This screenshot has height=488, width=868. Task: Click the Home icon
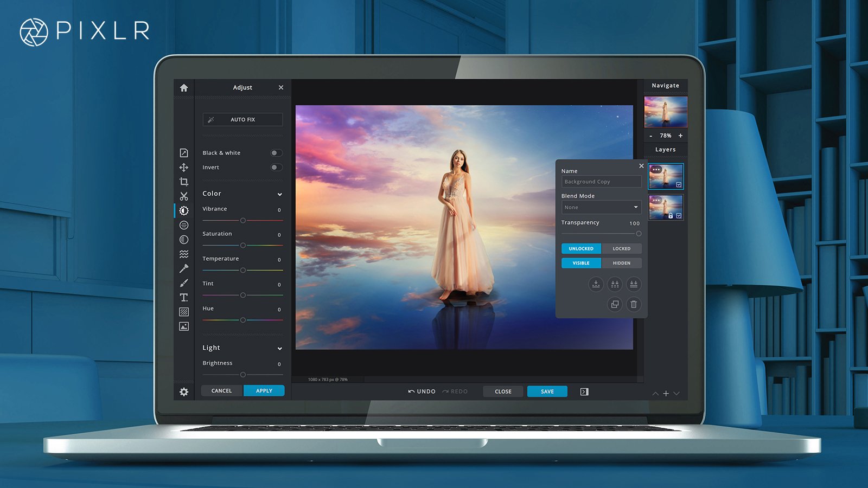tap(184, 88)
